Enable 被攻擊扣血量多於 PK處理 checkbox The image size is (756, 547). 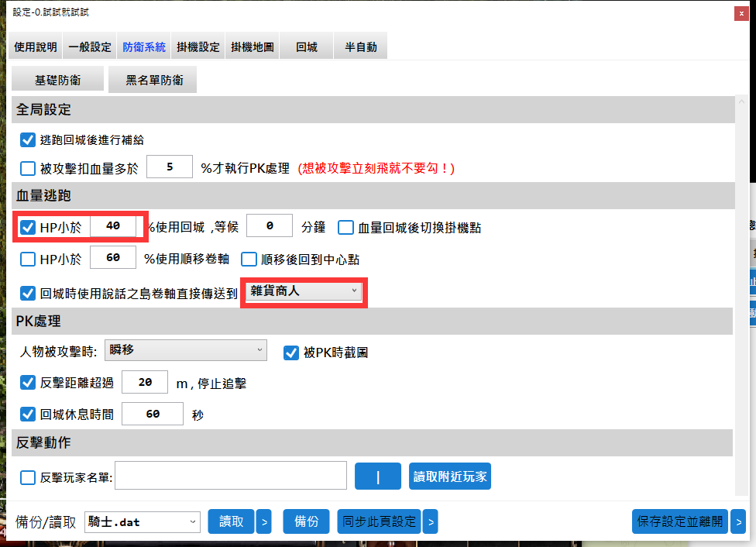click(x=27, y=167)
